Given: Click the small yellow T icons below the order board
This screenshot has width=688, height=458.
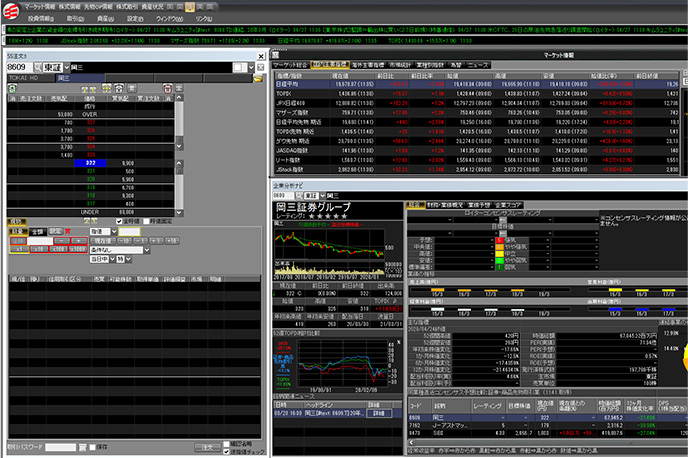Looking at the screenshot, I should pos(90,221).
